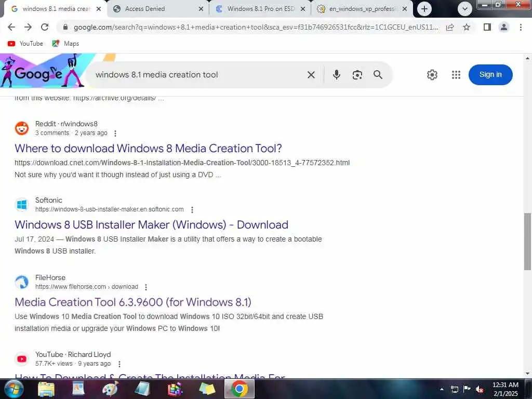
Task: Click the YouTube result favicon
Action: click(22, 359)
